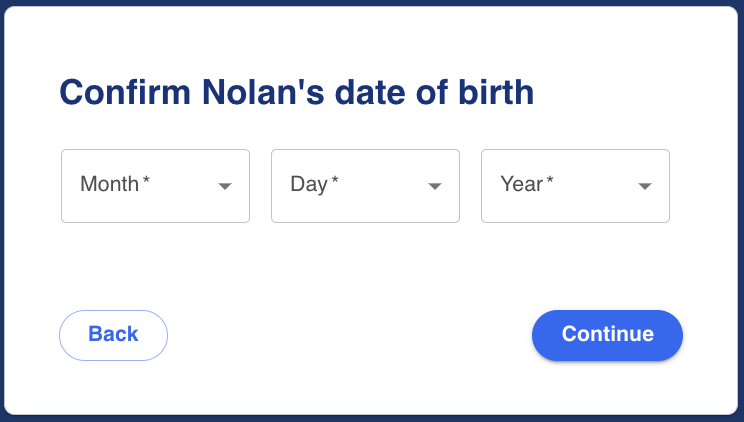Open the Month selection dropdown
Viewport: 744px width, 422px height.
[155, 186]
